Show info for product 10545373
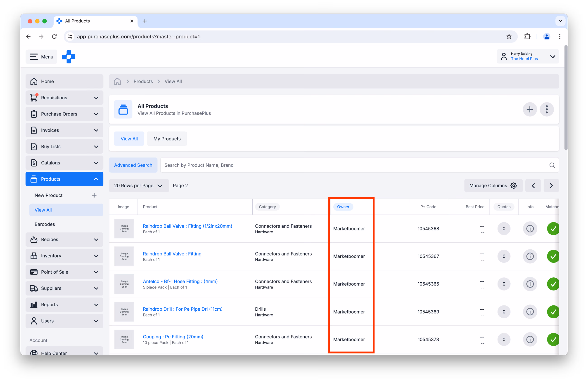Screen dimensions: 588x382 pyautogui.click(x=530, y=340)
